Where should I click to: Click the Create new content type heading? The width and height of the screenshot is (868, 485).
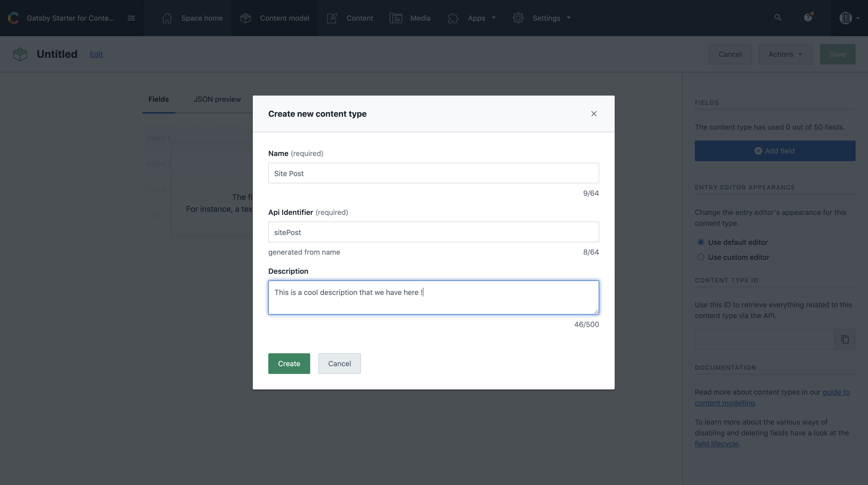pyautogui.click(x=317, y=114)
